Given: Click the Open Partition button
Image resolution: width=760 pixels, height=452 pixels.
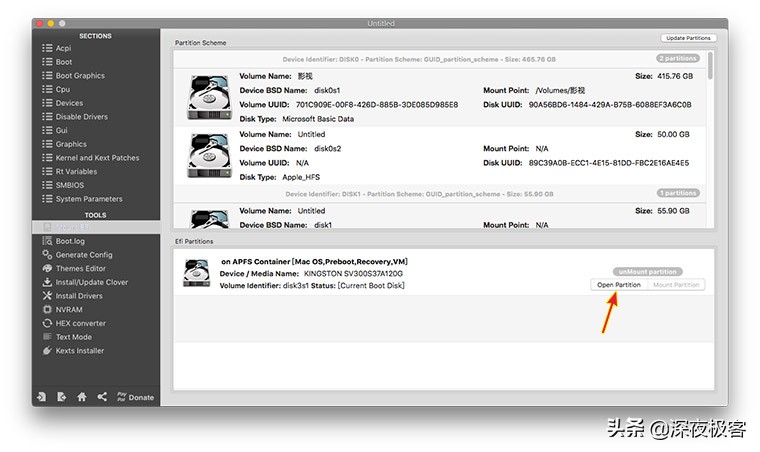Looking at the screenshot, I should (x=619, y=285).
